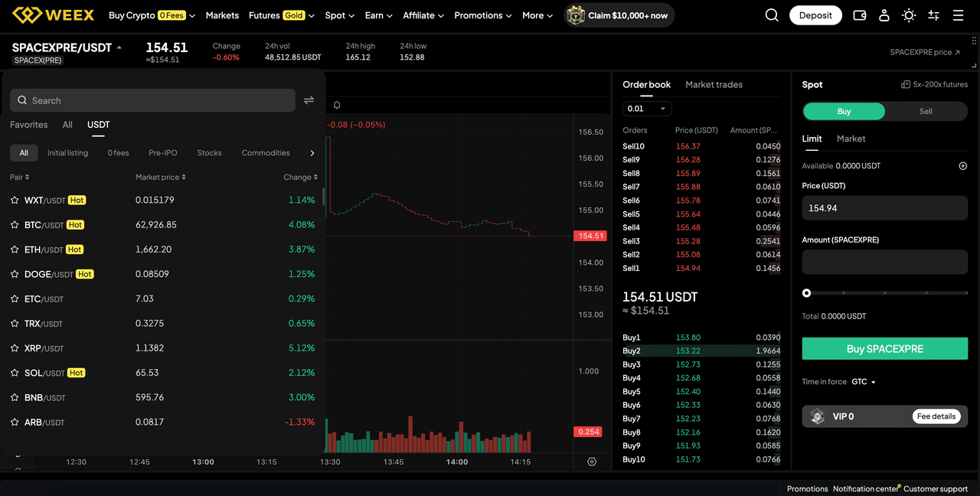Star the BNB/USDT pair
The width and height of the screenshot is (980, 496).
[15, 397]
